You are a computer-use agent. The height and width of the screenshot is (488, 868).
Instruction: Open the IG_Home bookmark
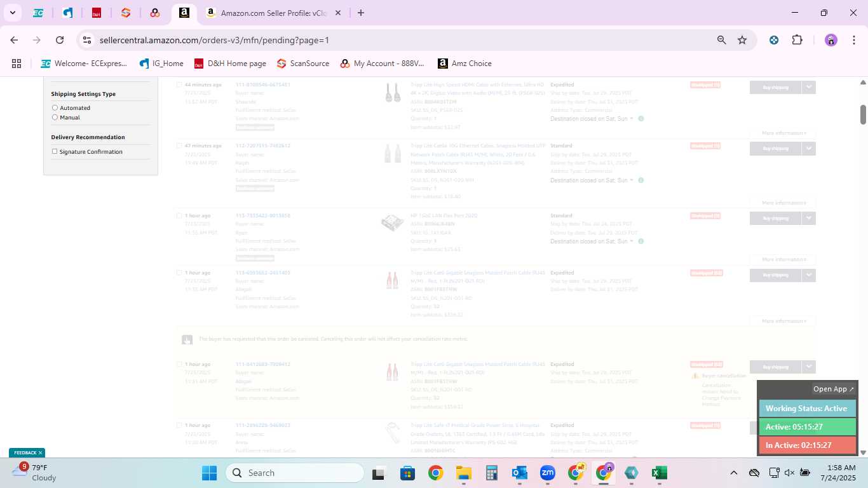click(x=161, y=64)
